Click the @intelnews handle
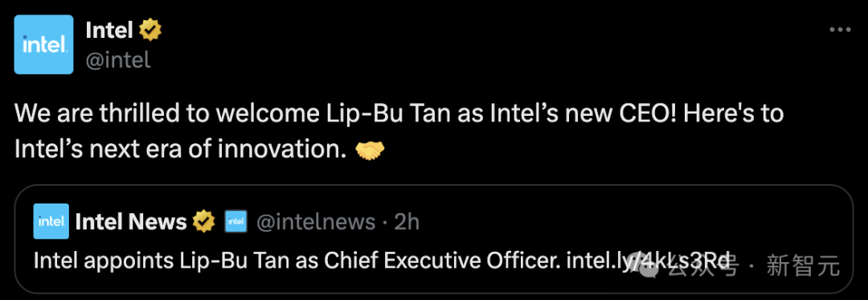 click(x=316, y=221)
